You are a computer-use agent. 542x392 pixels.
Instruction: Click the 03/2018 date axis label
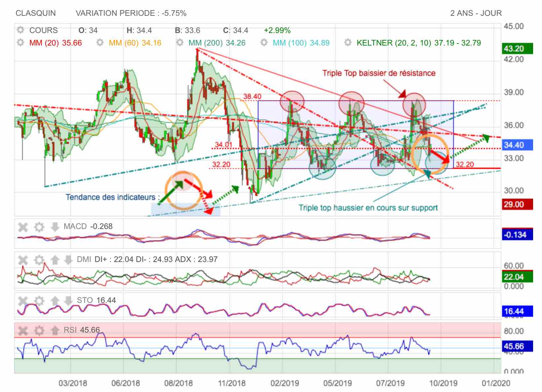pos(73,383)
